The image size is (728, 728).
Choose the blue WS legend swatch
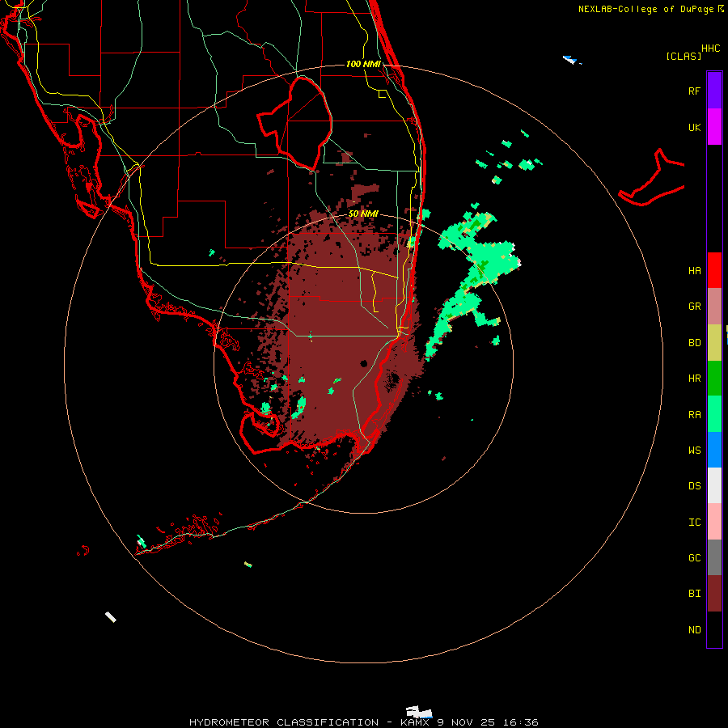[714, 450]
